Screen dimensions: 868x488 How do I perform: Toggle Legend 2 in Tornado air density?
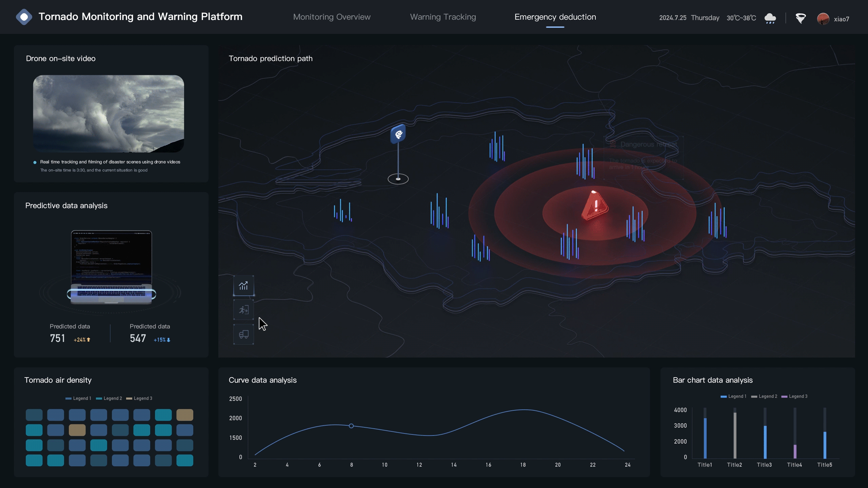pos(109,398)
